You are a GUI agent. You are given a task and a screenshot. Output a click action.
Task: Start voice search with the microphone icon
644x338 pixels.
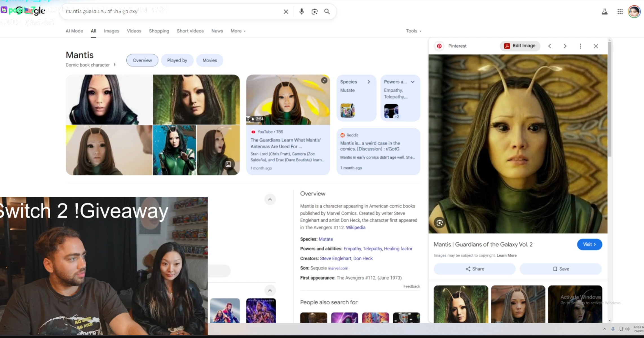301,12
